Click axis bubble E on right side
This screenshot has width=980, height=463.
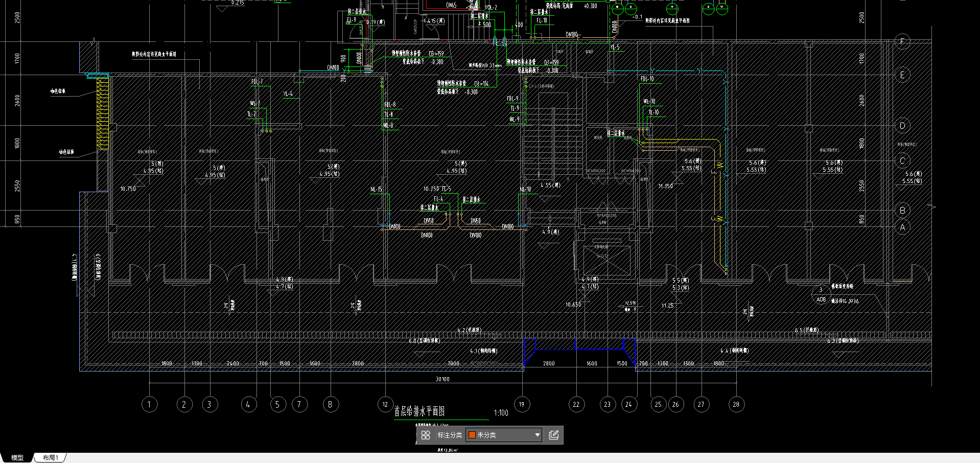click(x=902, y=75)
